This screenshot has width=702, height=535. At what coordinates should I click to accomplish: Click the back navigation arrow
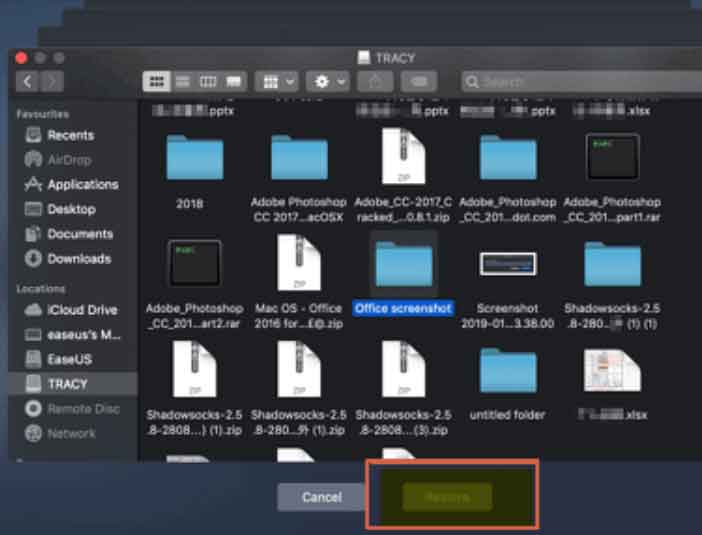pos(28,81)
